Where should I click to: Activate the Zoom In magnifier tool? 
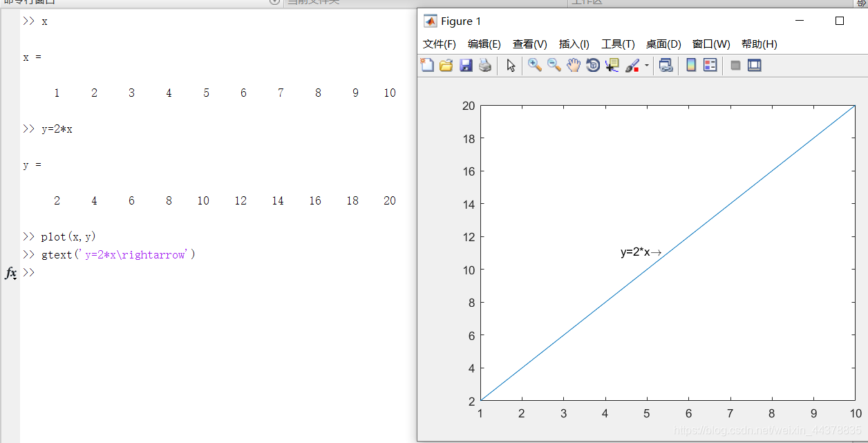534,65
